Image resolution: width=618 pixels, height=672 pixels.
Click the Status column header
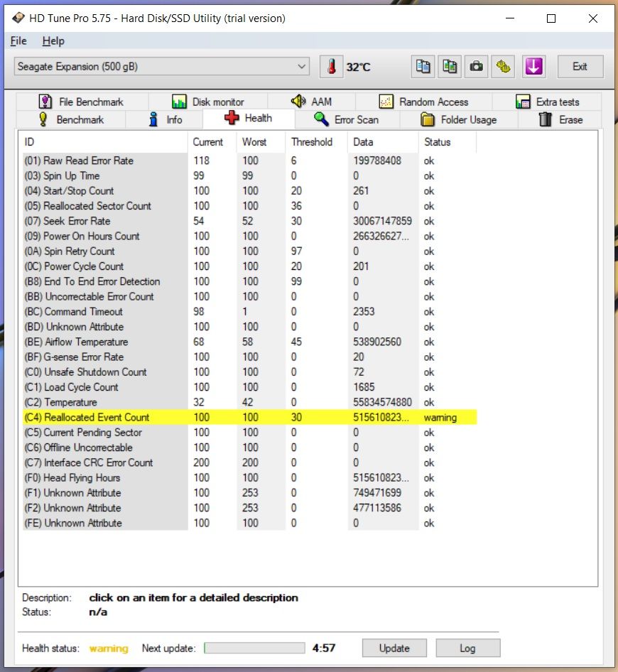(447, 142)
